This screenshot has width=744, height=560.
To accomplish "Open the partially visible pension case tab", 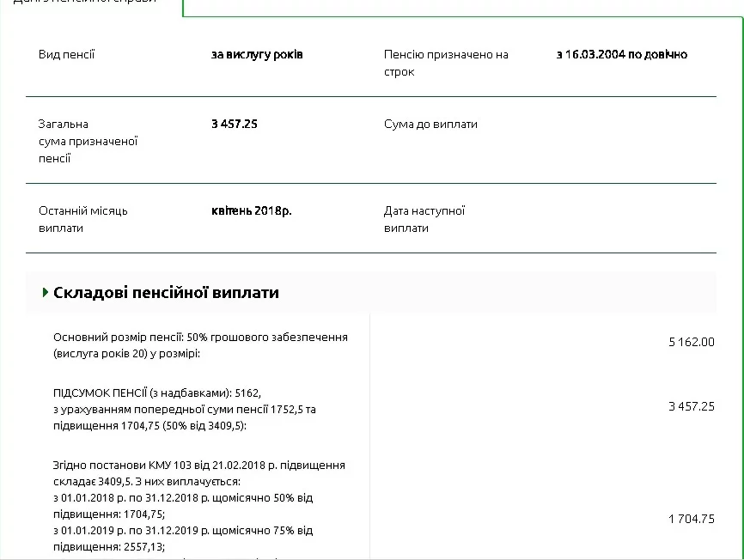I will click(91, 7).
